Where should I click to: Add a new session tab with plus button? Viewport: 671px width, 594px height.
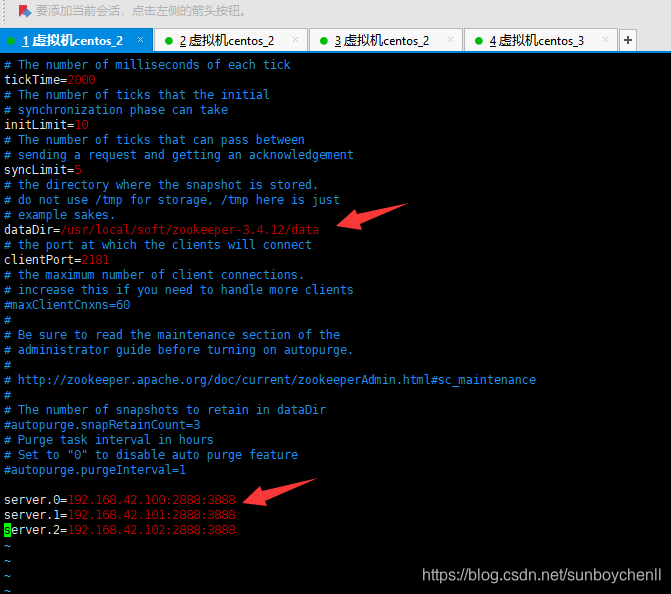[628, 40]
